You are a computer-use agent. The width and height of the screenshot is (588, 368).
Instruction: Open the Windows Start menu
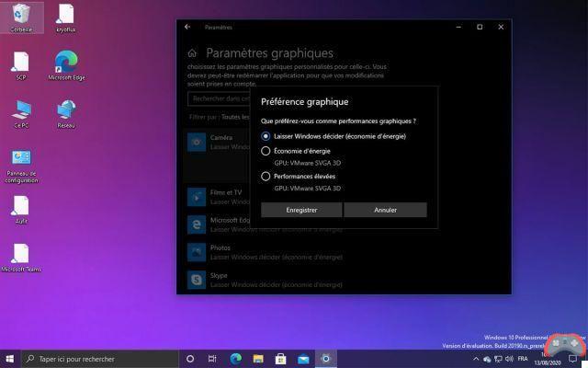pyautogui.click(x=10, y=359)
